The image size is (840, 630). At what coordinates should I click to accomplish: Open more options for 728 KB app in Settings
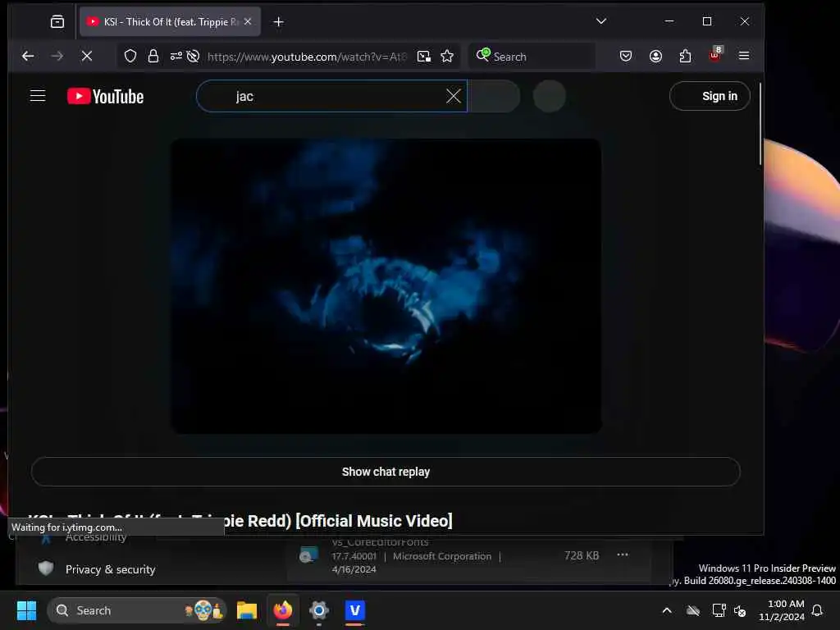(x=622, y=555)
